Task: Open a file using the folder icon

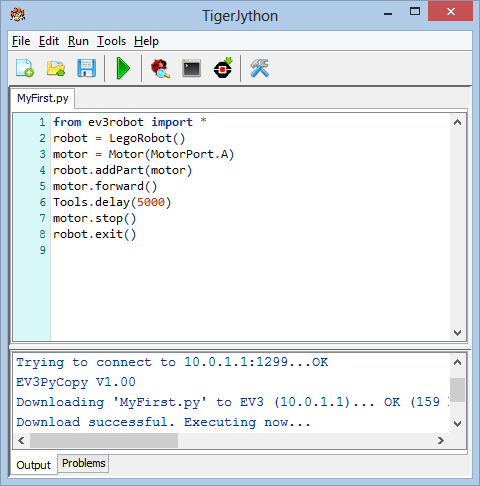Action: tap(56, 68)
